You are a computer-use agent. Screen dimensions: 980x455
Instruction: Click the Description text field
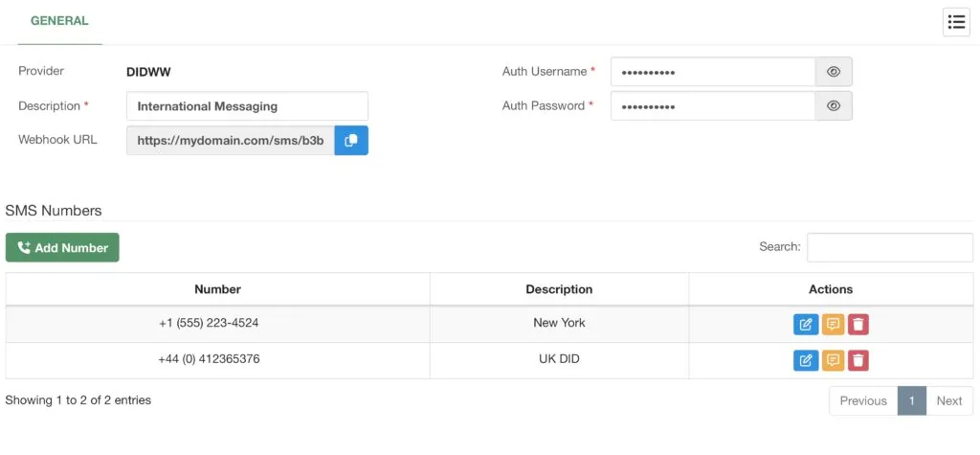247,106
